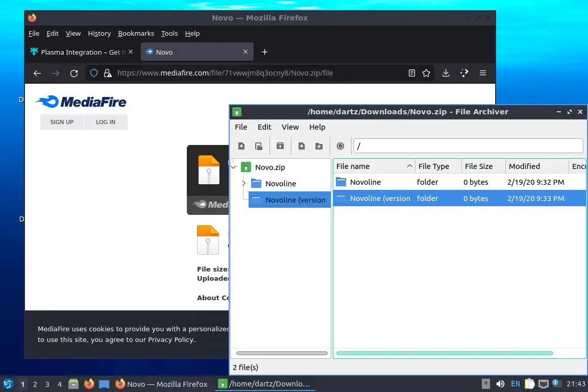Open the Firefox hamburger application menu
The height and width of the screenshot is (392, 588).
click(x=483, y=73)
